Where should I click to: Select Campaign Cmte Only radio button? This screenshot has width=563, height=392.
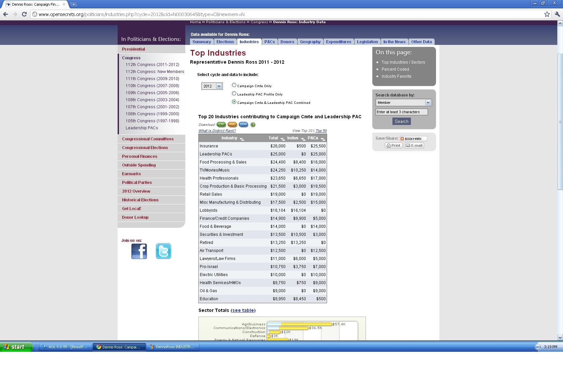tap(234, 85)
